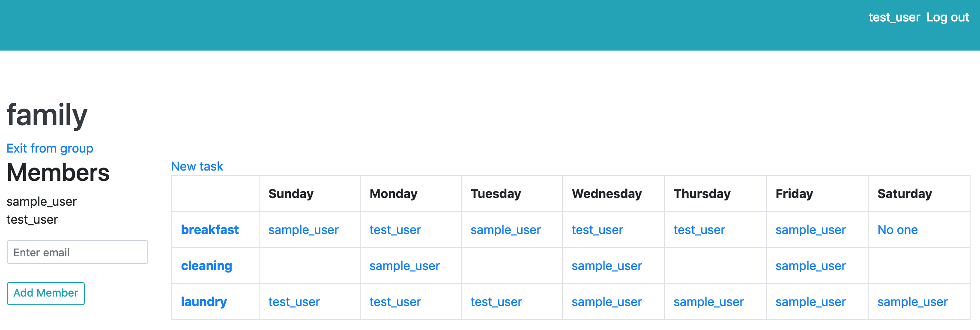Click cleaning Wednesday sample_user assignment
Viewport: 980px width, 330px height.
coord(607,266)
